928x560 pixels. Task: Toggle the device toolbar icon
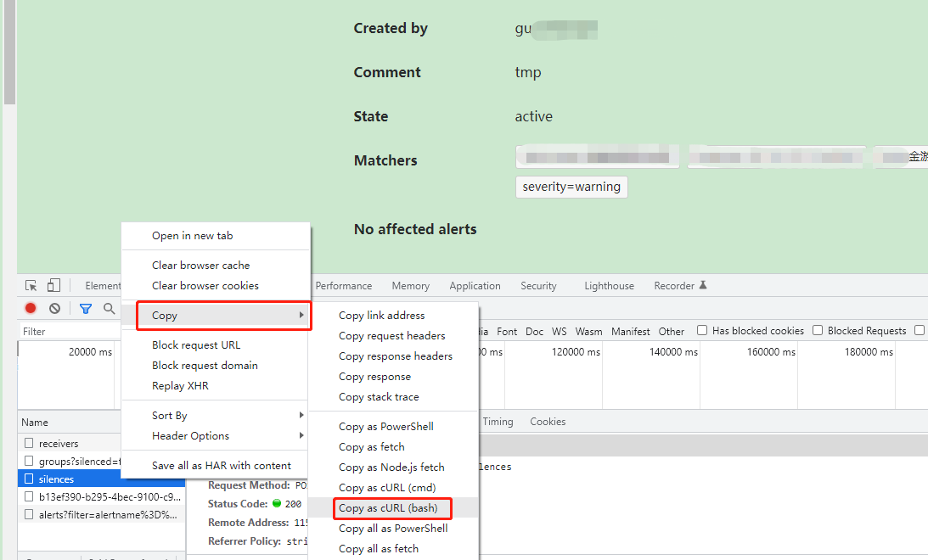[x=53, y=286]
